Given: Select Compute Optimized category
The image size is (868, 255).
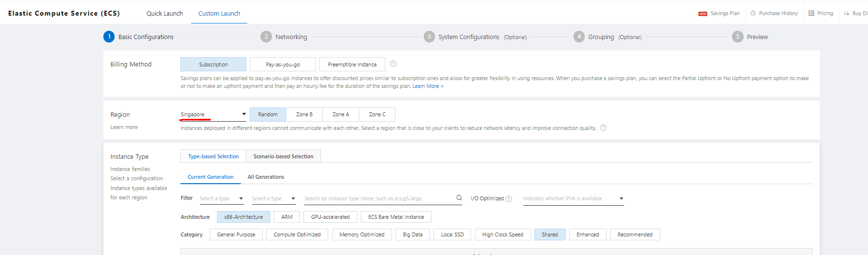Looking at the screenshot, I should point(297,234).
